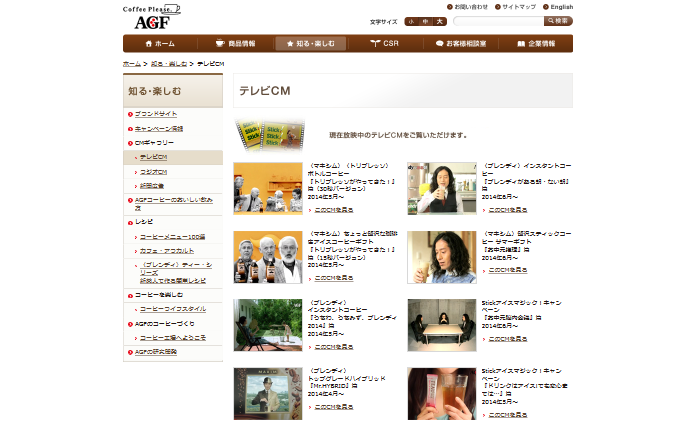Click the star icon beside 知る・楽しむ
Viewport: 696px width, 427px height.
coord(290,43)
